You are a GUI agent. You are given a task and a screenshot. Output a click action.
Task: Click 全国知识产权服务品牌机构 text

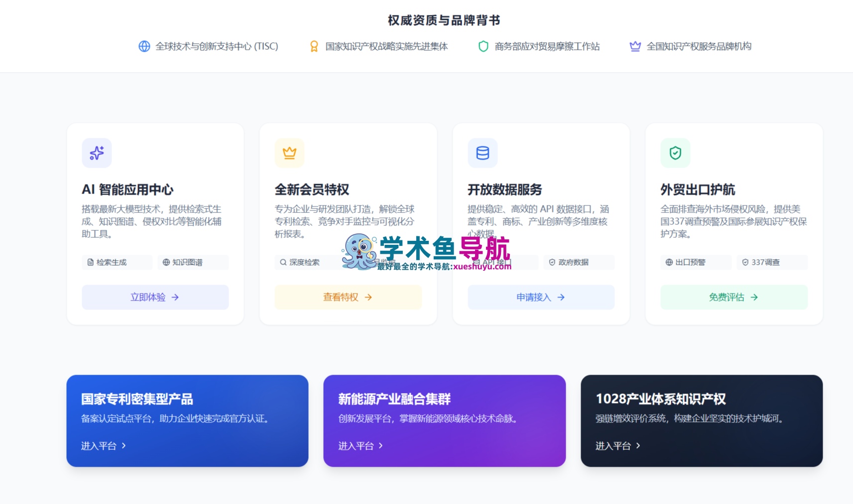point(699,46)
